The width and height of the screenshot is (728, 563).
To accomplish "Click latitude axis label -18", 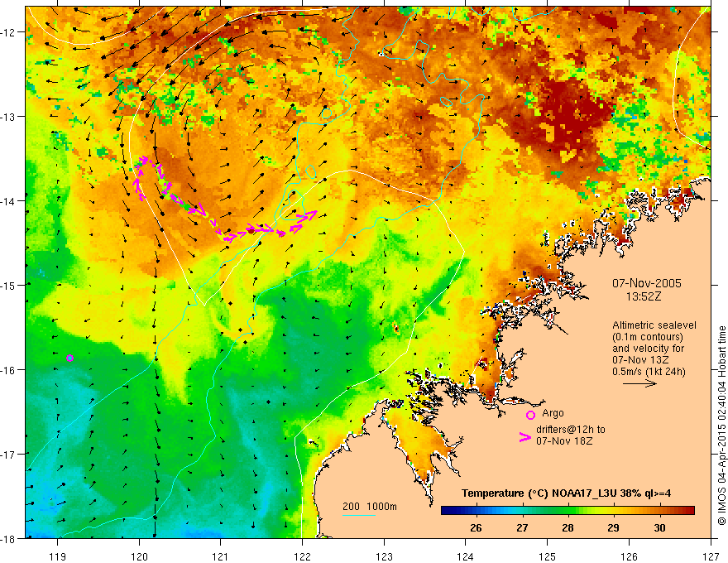I will pos(9,538).
